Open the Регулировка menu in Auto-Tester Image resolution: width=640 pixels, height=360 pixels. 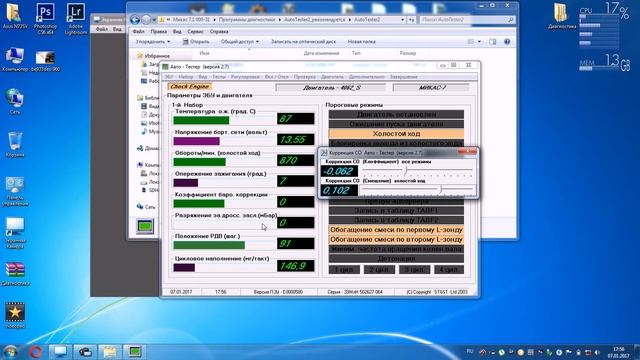[245, 77]
